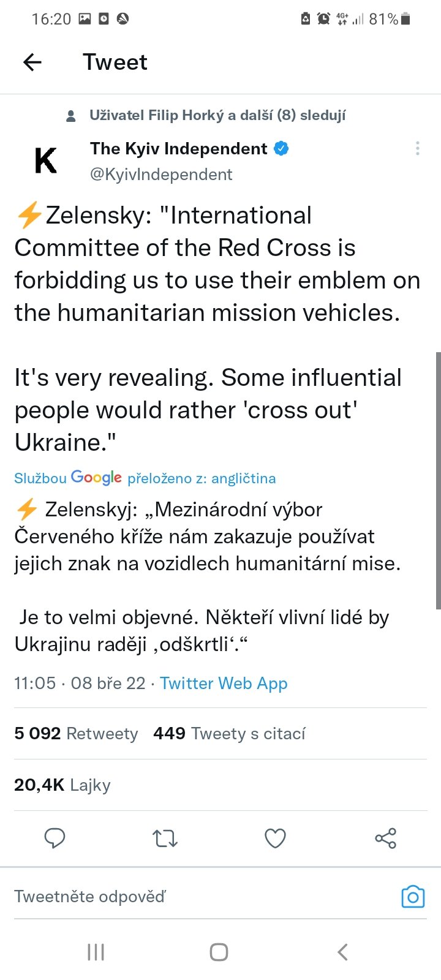View the 5 092 Retweety list

click(76, 734)
